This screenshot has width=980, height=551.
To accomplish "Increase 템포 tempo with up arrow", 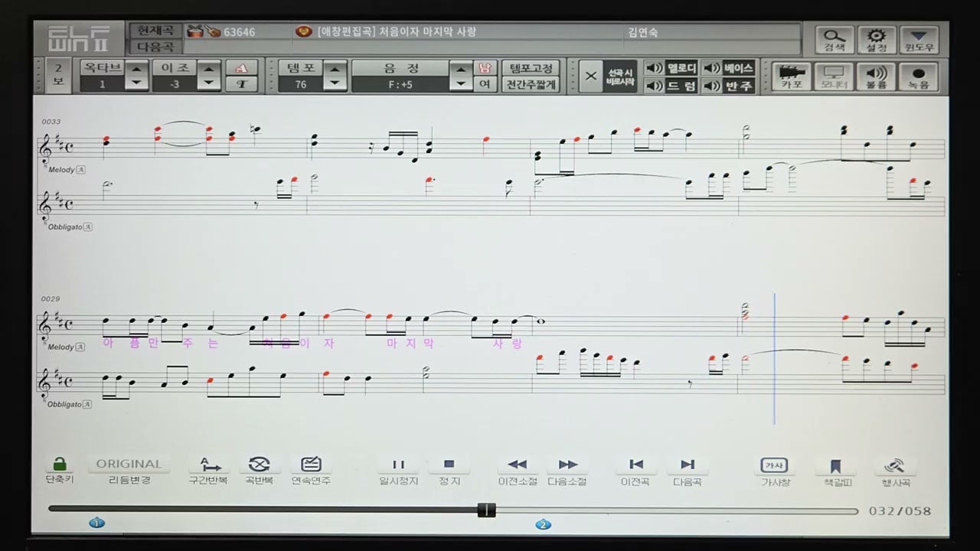I will (335, 68).
